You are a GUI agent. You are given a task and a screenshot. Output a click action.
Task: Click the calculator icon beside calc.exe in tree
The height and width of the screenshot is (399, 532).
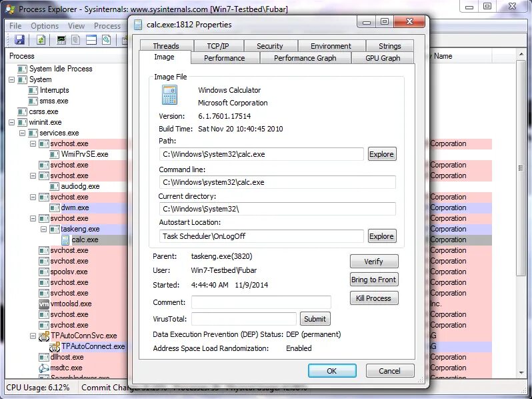pos(65,240)
